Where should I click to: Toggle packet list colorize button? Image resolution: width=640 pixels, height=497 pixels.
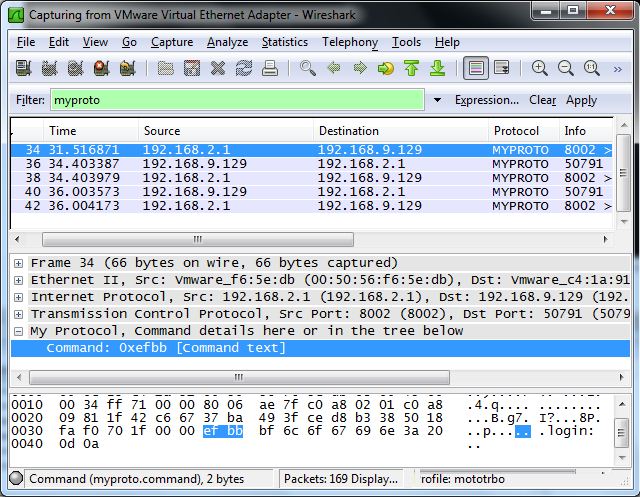click(476, 68)
